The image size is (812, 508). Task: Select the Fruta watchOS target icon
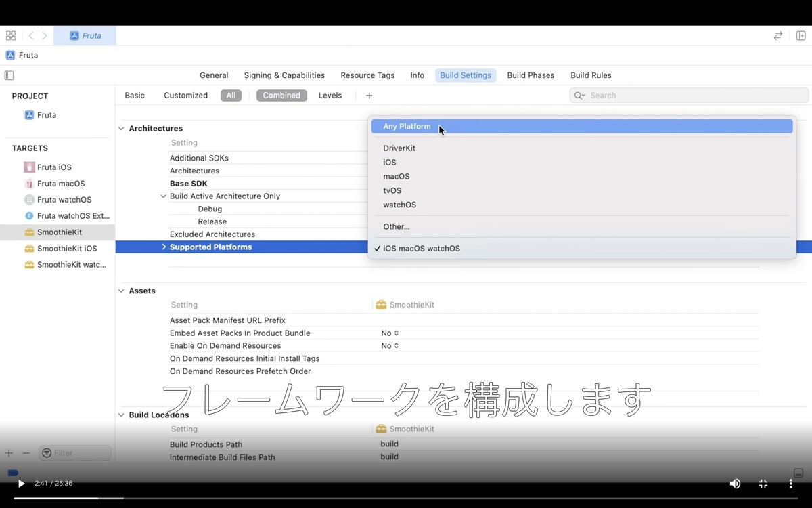29,200
